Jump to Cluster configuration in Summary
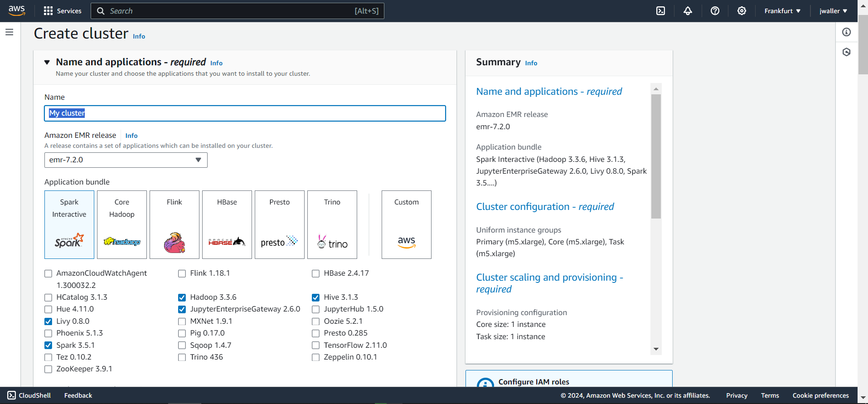The height and width of the screenshot is (404, 868). pyautogui.click(x=545, y=207)
